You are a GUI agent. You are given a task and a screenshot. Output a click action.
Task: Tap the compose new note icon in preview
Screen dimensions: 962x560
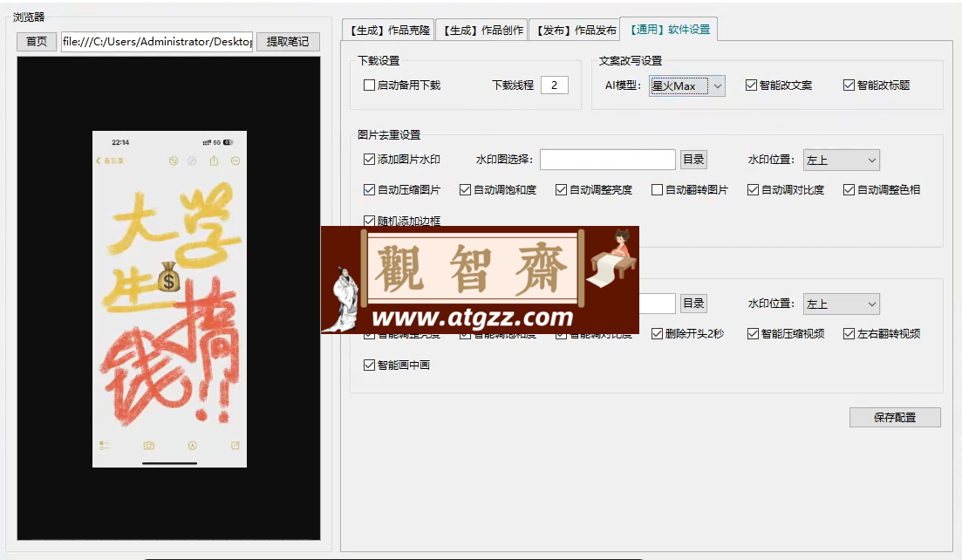pyautogui.click(x=235, y=446)
